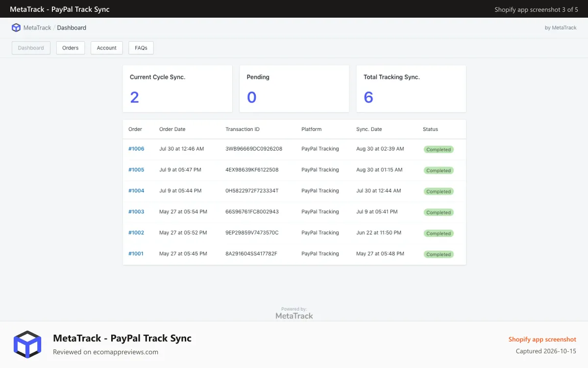Click the MetaTrack breadcrumb link
This screenshot has width=588, height=368.
37,28
